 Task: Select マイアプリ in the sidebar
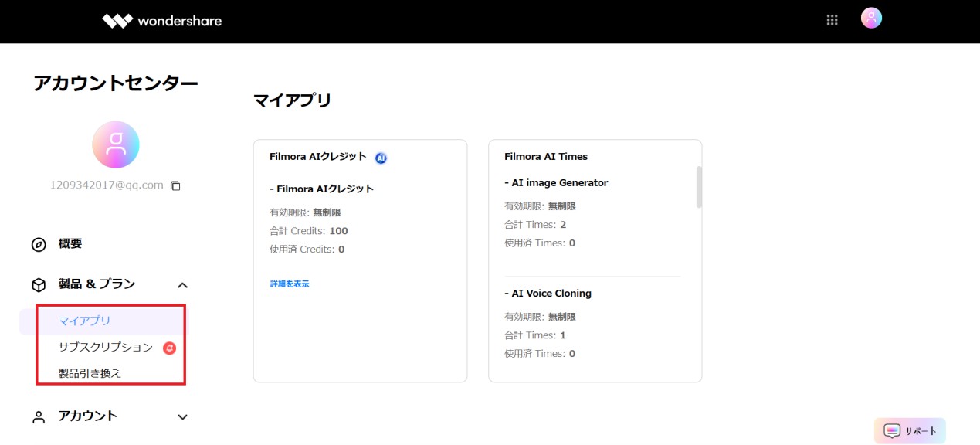(x=85, y=321)
